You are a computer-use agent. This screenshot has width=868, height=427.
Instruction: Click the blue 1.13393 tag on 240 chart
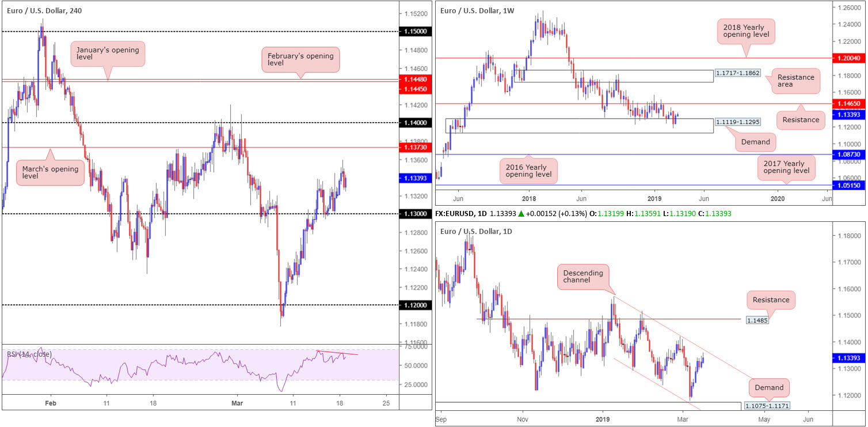point(416,179)
